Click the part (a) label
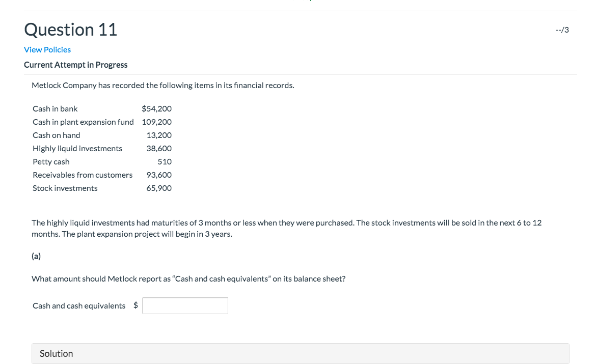 coord(36,256)
